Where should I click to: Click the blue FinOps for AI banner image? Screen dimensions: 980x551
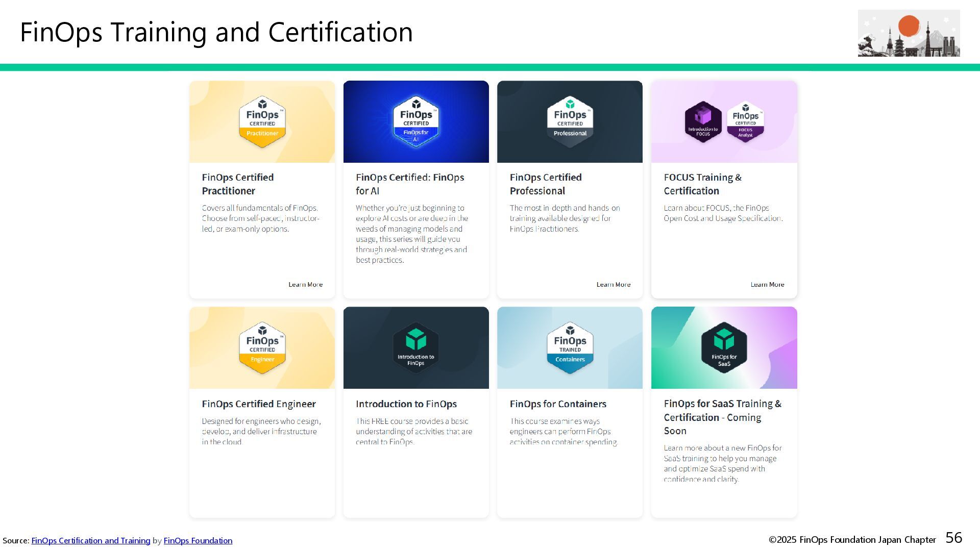click(x=416, y=121)
